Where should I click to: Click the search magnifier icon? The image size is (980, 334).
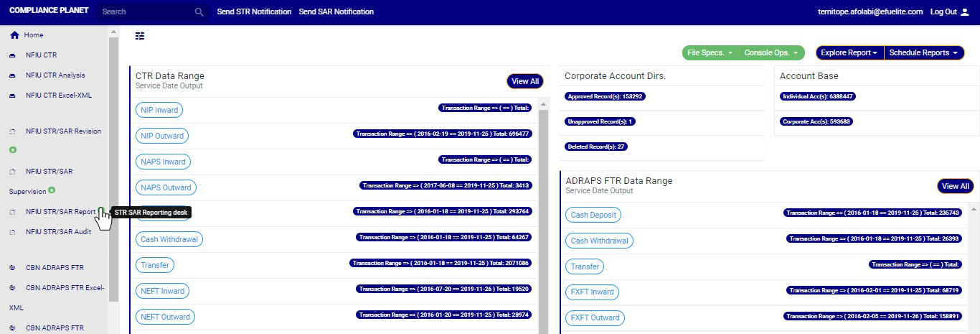coord(199,12)
